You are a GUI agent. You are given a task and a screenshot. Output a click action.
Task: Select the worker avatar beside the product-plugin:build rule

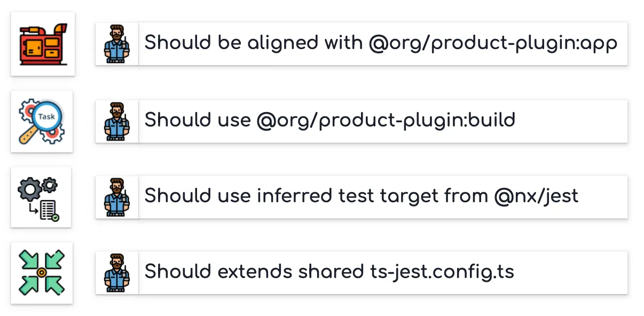117,121
